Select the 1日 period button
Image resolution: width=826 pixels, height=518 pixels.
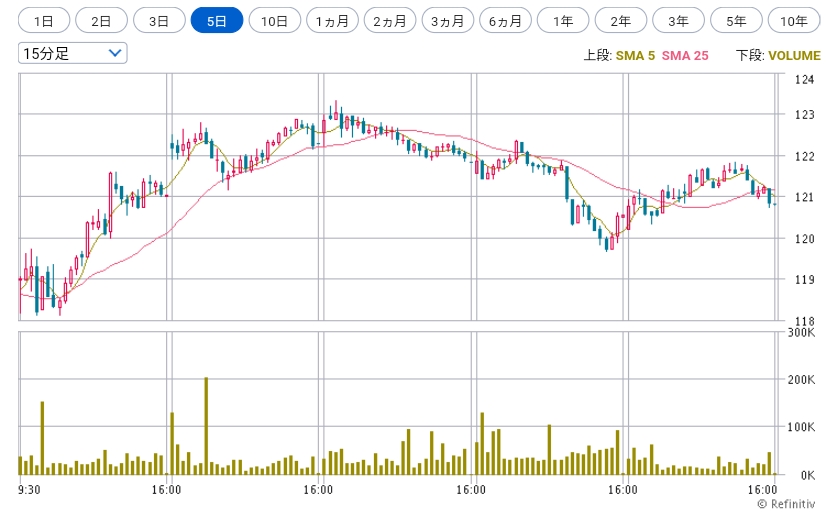pyautogui.click(x=44, y=21)
